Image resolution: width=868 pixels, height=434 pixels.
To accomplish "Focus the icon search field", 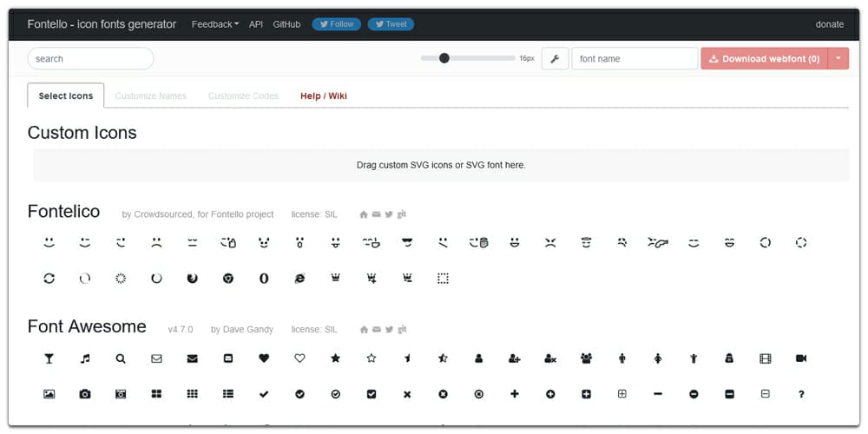I will pos(90,59).
